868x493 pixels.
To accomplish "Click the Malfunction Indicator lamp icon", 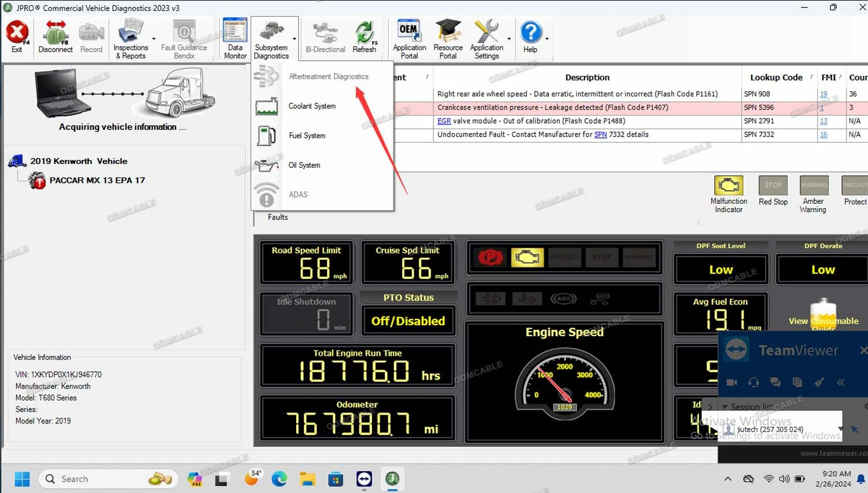I will (729, 186).
